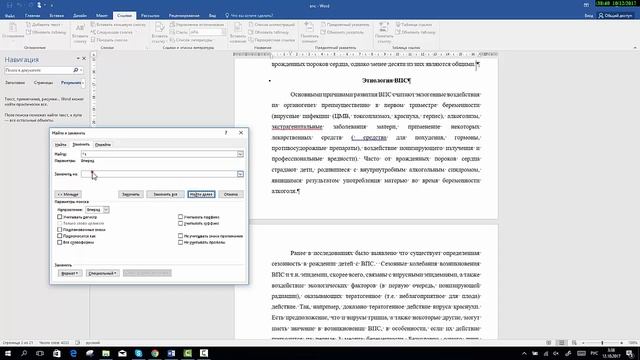The height and width of the screenshot is (360, 640).
Task: Enable Sounds like (Произносится как) checkbox
Action: [60, 236]
